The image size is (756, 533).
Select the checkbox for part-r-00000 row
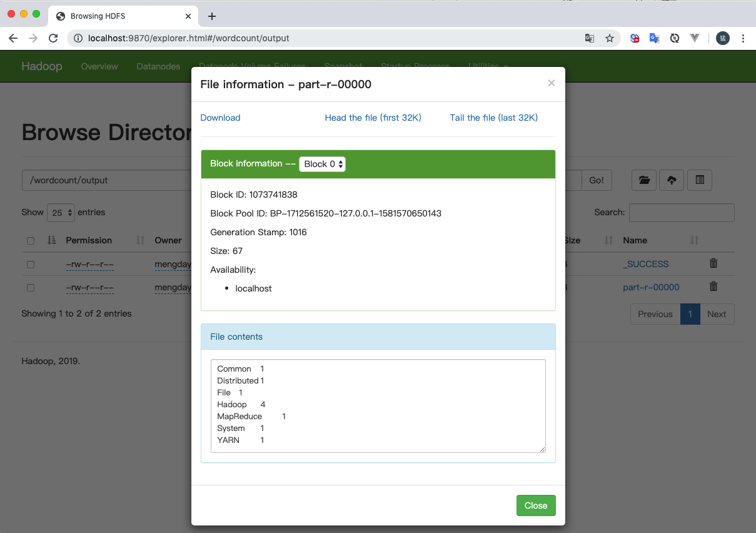point(31,288)
